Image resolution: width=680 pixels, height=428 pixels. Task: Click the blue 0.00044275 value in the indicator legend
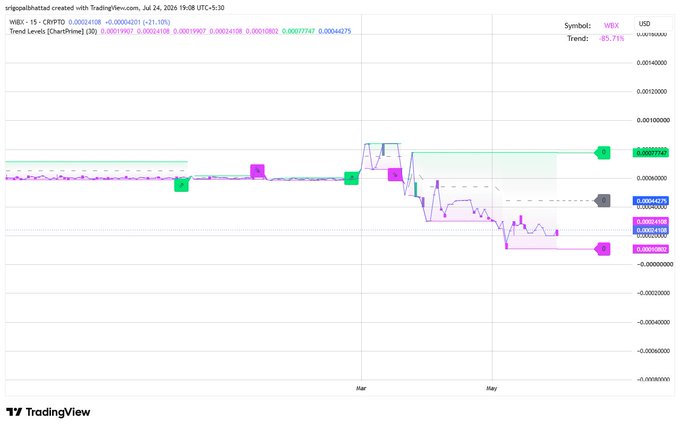335,31
